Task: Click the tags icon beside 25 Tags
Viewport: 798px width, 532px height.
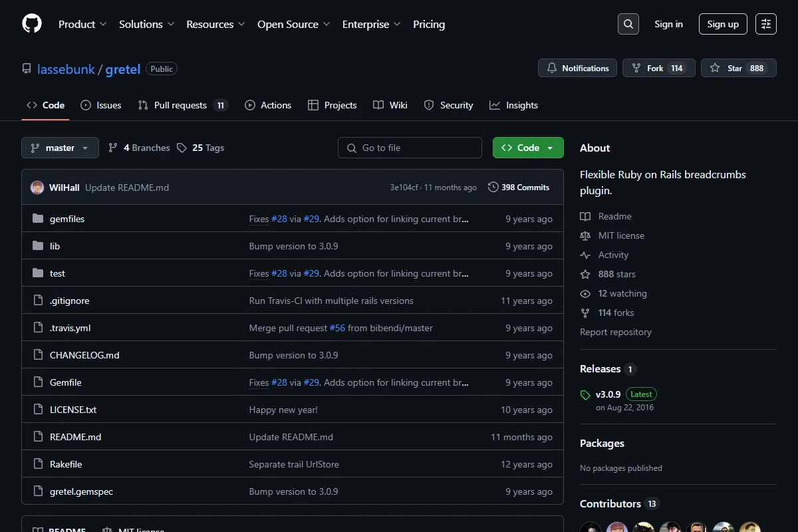Action: pos(182,148)
